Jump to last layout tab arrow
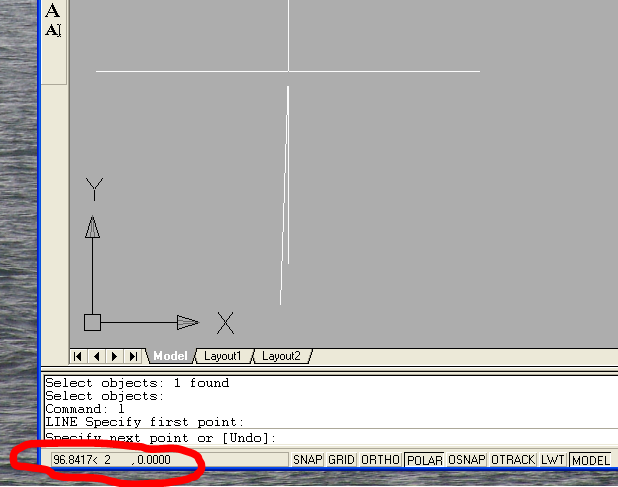The width and height of the screenshot is (618, 487). tap(134, 356)
